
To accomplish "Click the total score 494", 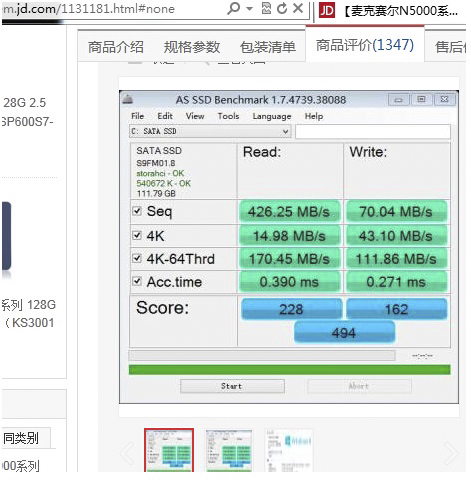I will [x=344, y=332].
